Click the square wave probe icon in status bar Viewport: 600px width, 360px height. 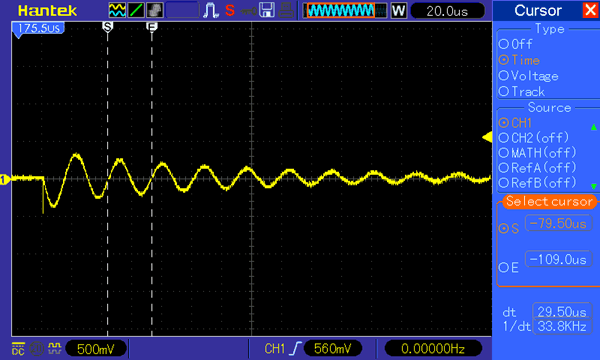coord(55,348)
